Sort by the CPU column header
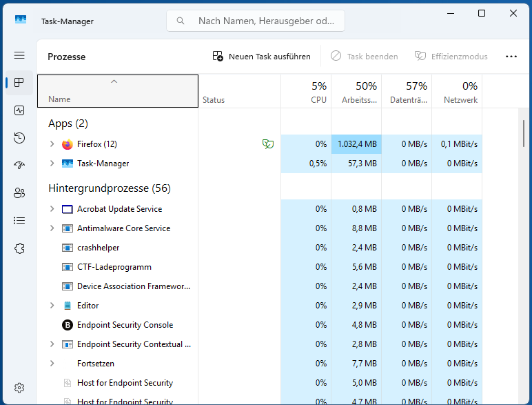532x405 pixels. (x=306, y=91)
